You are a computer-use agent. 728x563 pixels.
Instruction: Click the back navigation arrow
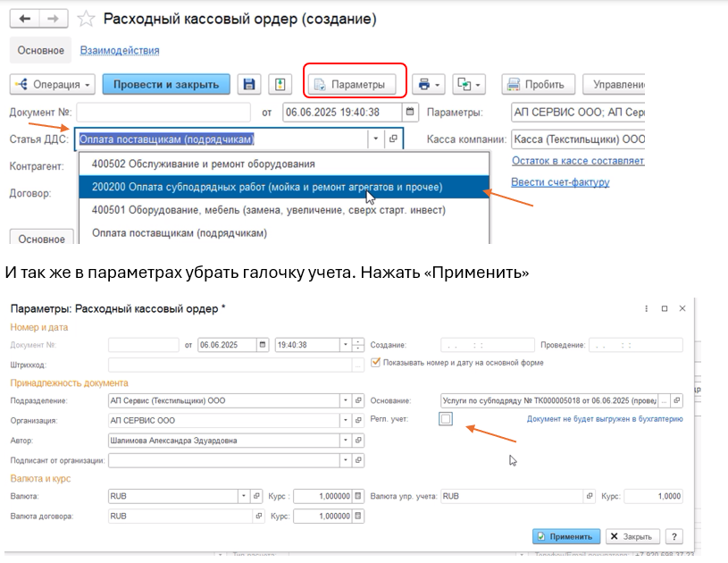[24, 19]
